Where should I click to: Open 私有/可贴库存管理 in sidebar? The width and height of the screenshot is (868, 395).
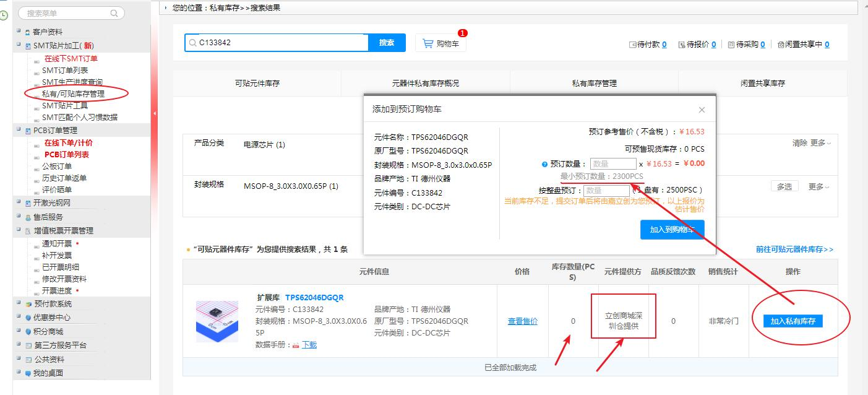tap(73, 94)
